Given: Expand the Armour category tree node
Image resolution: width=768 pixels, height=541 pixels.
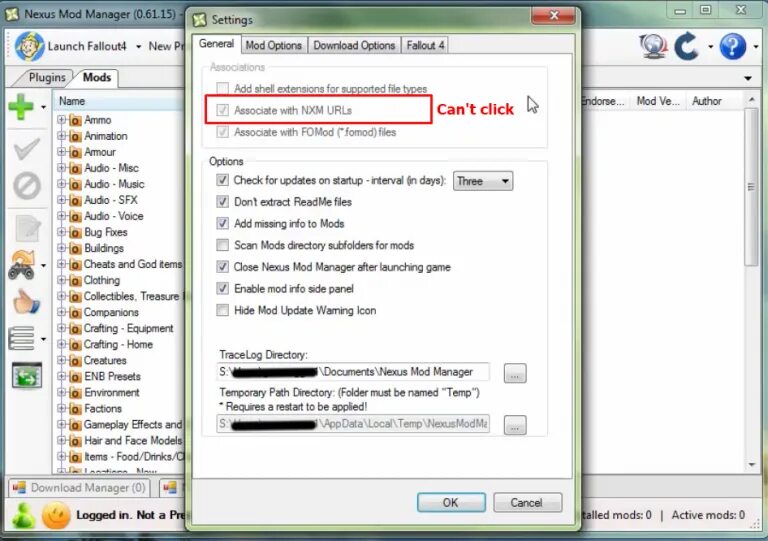Looking at the screenshot, I should click(x=61, y=152).
